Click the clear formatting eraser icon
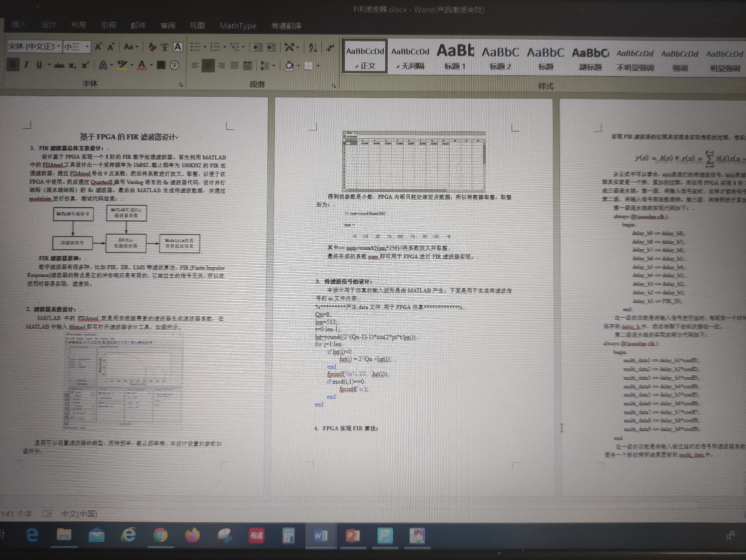Image resolution: width=746 pixels, height=560 pixels. pyautogui.click(x=152, y=47)
